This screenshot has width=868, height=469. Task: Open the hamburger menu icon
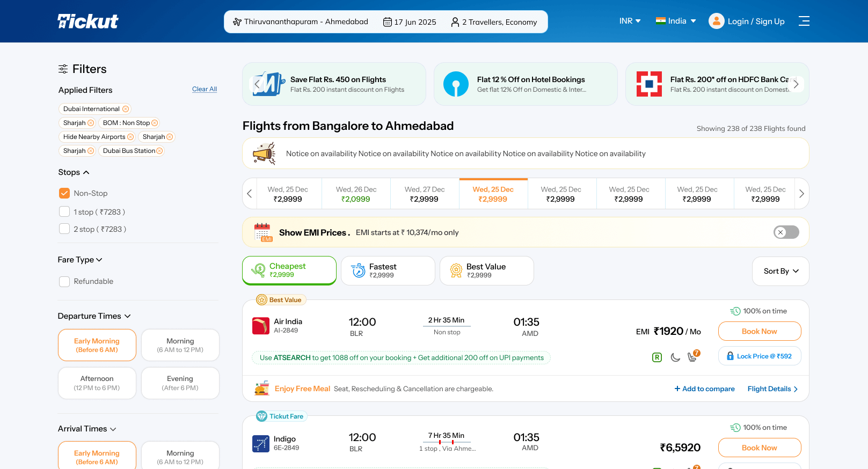tap(804, 21)
